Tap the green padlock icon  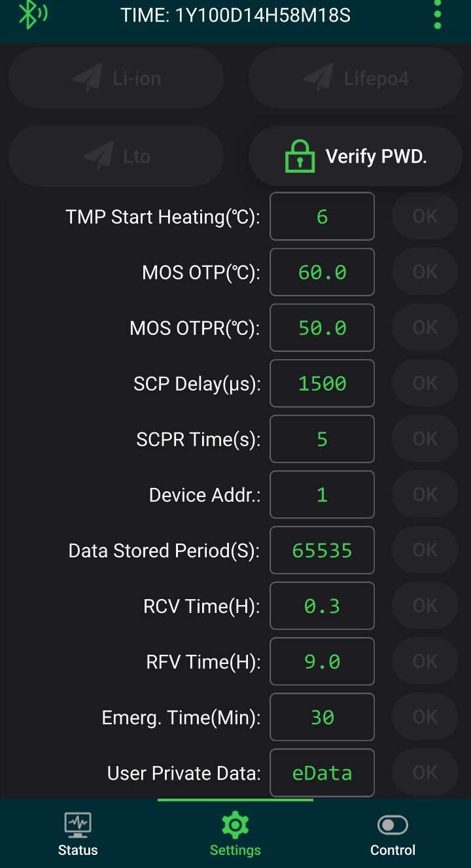tap(300, 156)
